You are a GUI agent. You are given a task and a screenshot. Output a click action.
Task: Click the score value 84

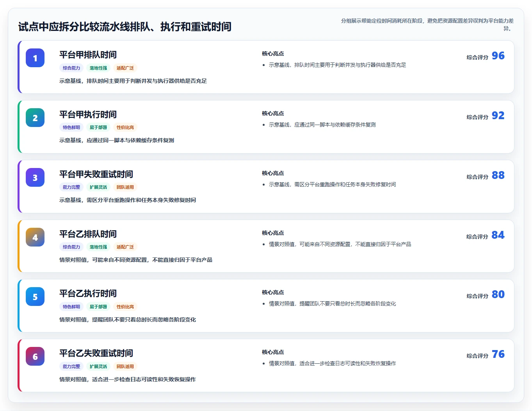(x=498, y=235)
